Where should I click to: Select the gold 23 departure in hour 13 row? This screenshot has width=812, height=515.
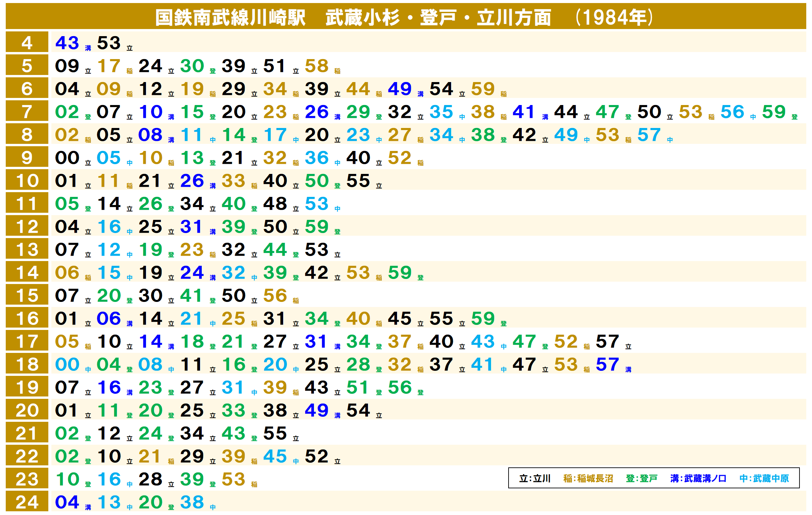coord(192,250)
